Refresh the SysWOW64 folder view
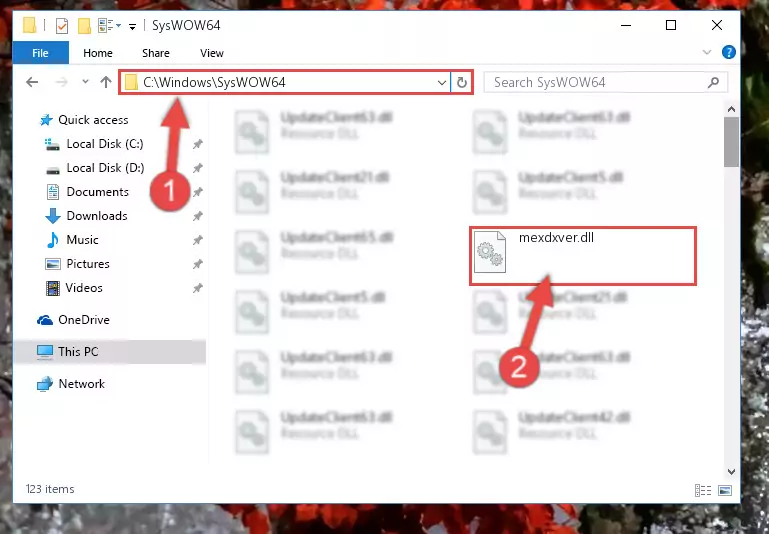Image resolution: width=769 pixels, height=534 pixels. (461, 82)
